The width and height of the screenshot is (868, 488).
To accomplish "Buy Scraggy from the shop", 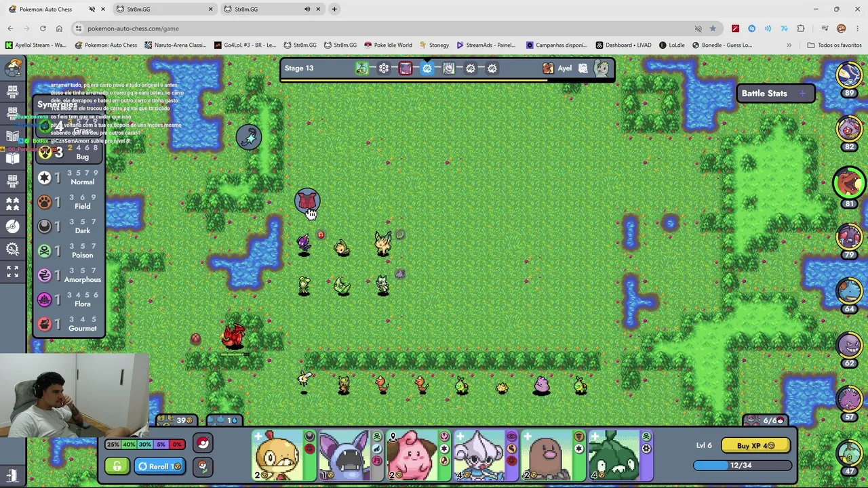I will coord(283,455).
